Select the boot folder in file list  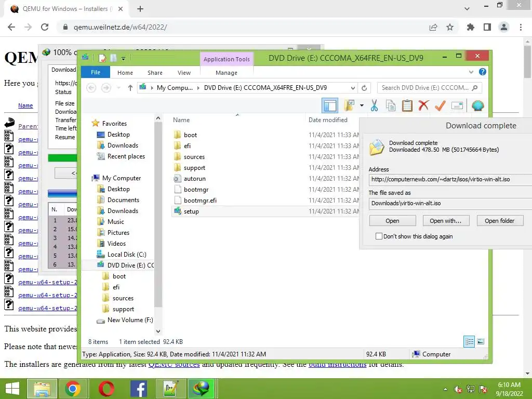click(190, 135)
